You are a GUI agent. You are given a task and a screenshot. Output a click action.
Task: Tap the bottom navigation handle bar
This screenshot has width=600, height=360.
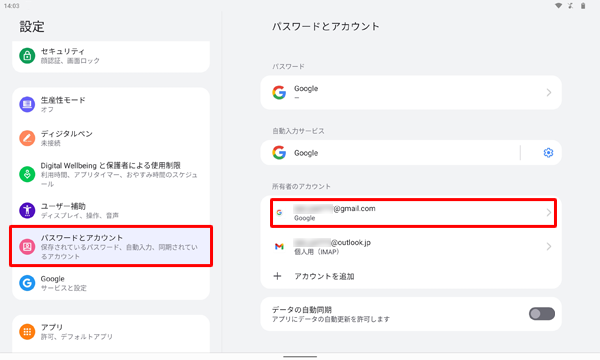click(x=300, y=357)
